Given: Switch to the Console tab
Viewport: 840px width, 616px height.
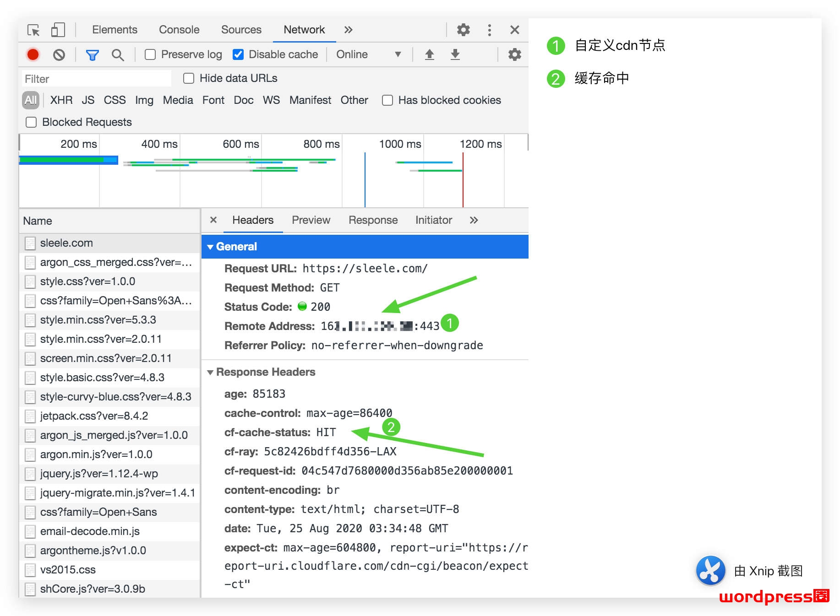Looking at the screenshot, I should point(179,30).
